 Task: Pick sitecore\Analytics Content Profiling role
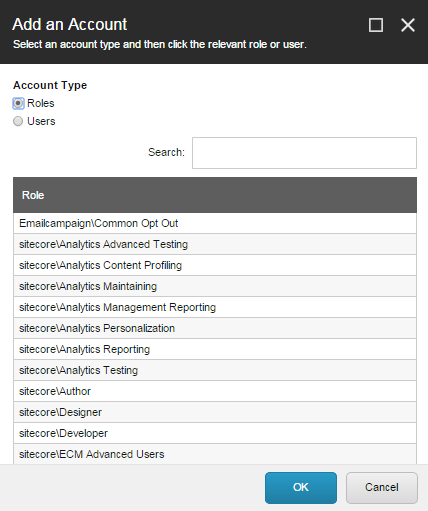(215, 265)
